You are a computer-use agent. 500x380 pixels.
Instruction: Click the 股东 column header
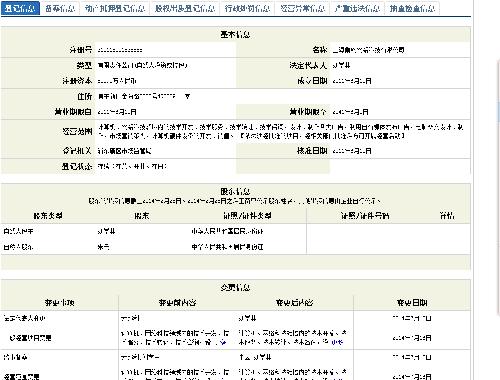[x=142, y=216]
